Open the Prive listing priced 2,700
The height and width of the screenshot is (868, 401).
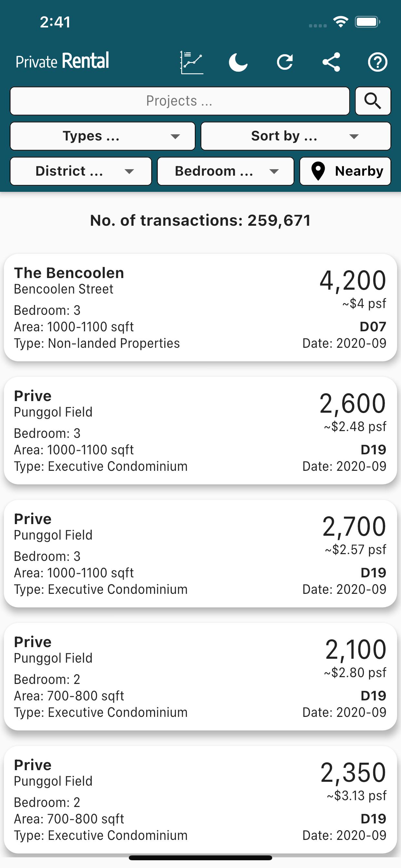pos(200,553)
